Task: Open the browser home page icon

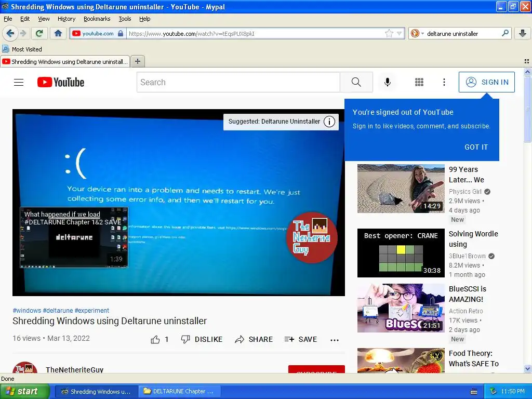Action: tap(58, 33)
